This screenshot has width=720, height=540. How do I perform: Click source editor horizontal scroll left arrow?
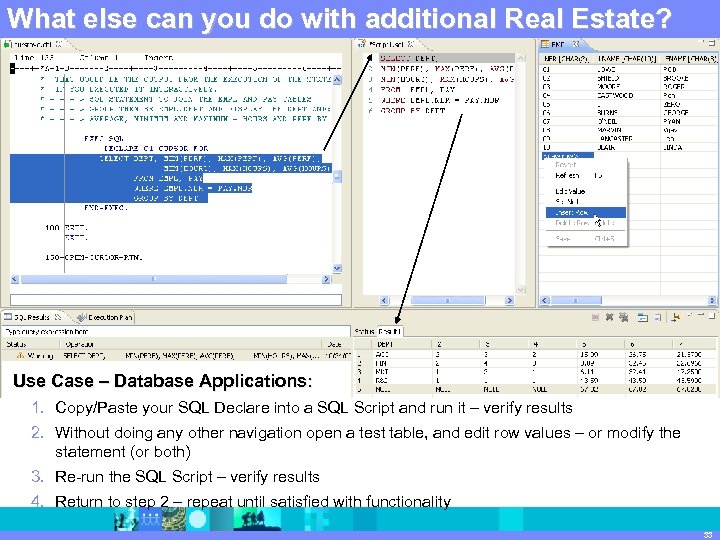click(x=15, y=279)
